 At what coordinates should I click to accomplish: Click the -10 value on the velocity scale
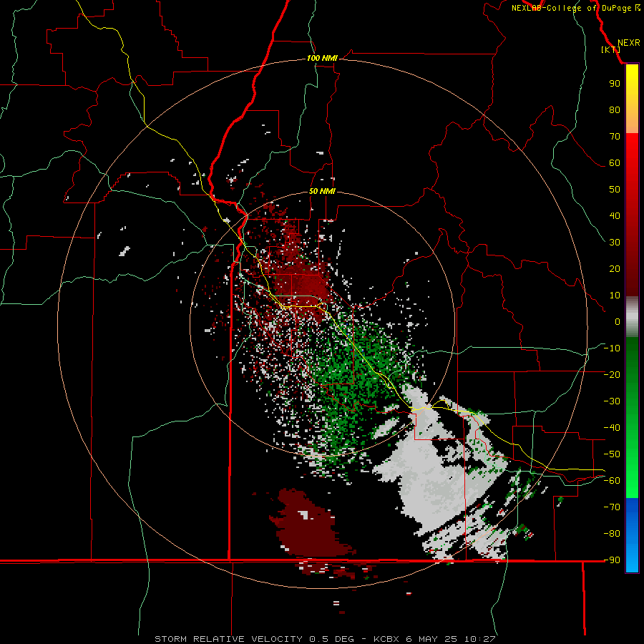612,348
